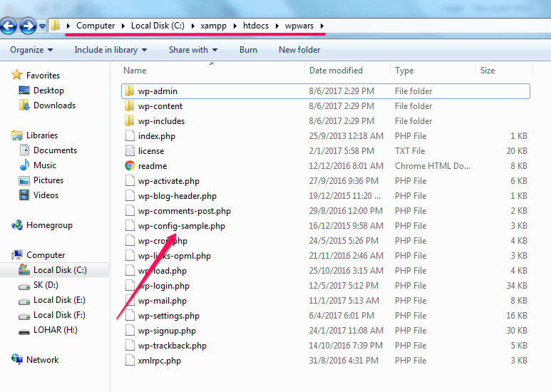This screenshot has height=392, width=551.
Task: Select wpwars in the address breadcrumb
Action: pos(299,26)
